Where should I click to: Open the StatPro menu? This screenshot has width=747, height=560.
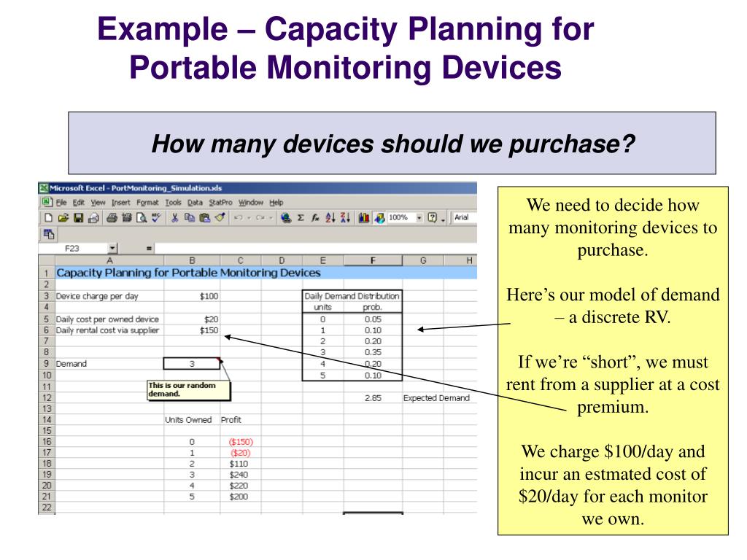click(220, 203)
